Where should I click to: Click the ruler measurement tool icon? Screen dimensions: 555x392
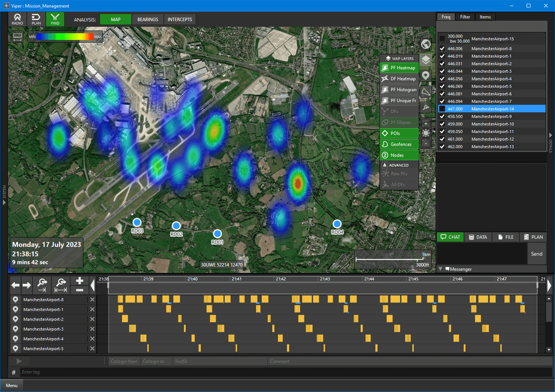(17, 37)
